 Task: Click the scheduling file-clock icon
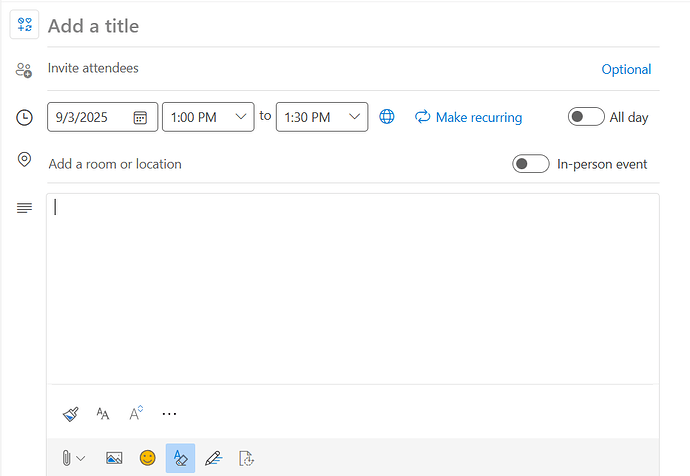point(246,458)
